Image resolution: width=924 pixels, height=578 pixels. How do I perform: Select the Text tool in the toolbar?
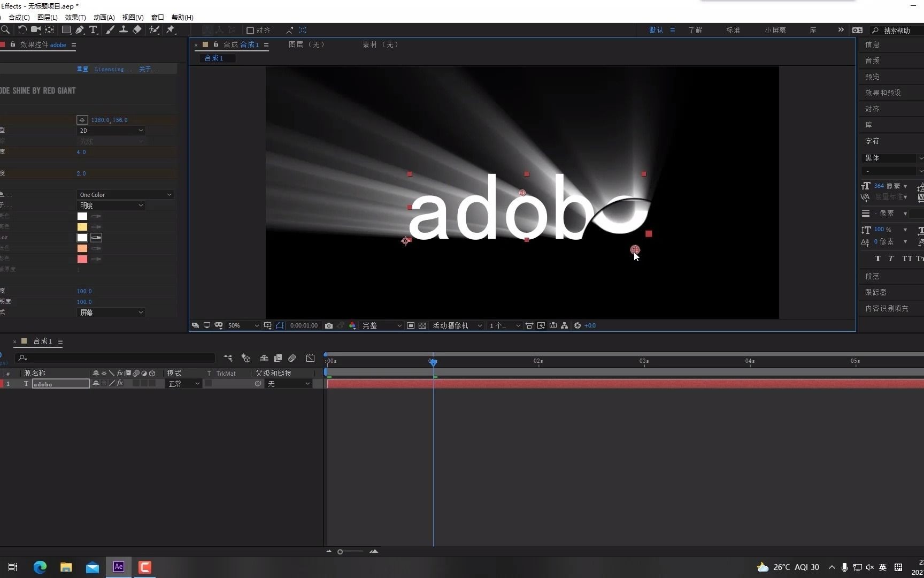pyautogui.click(x=93, y=30)
